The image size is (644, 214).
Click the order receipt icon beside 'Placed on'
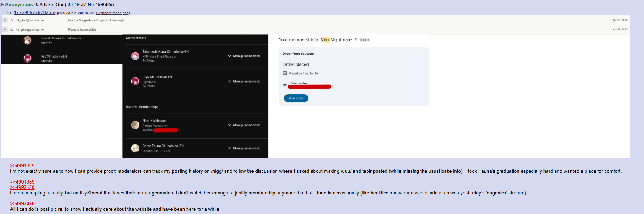point(285,73)
